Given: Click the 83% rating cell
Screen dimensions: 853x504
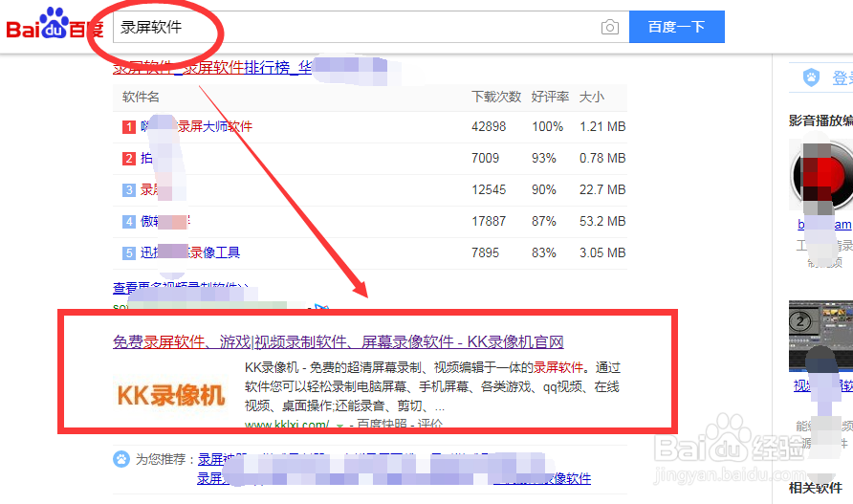Looking at the screenshot, I should pyautogui.click(x=544, y=253).
